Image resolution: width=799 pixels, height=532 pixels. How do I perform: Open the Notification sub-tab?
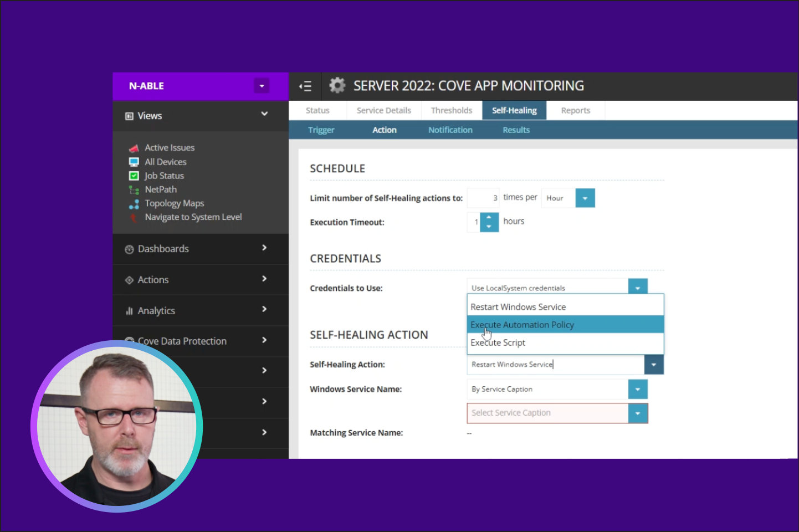[450, 130]
